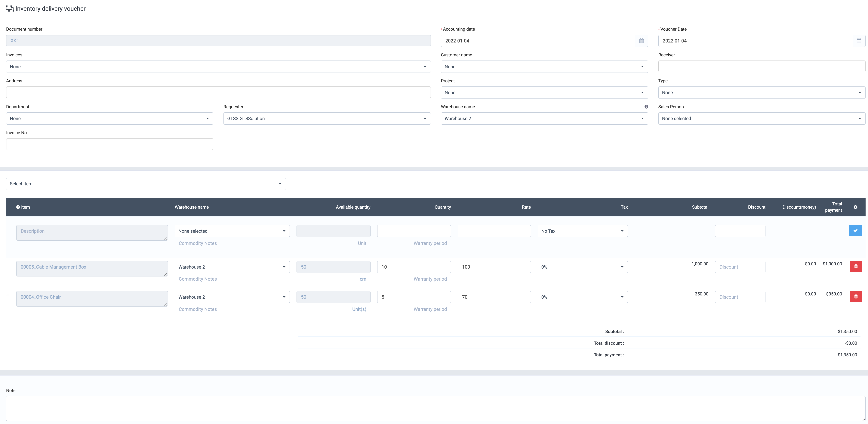Click Discount field for Office Chair
868x424 pixels.
(x=740, y=297)
